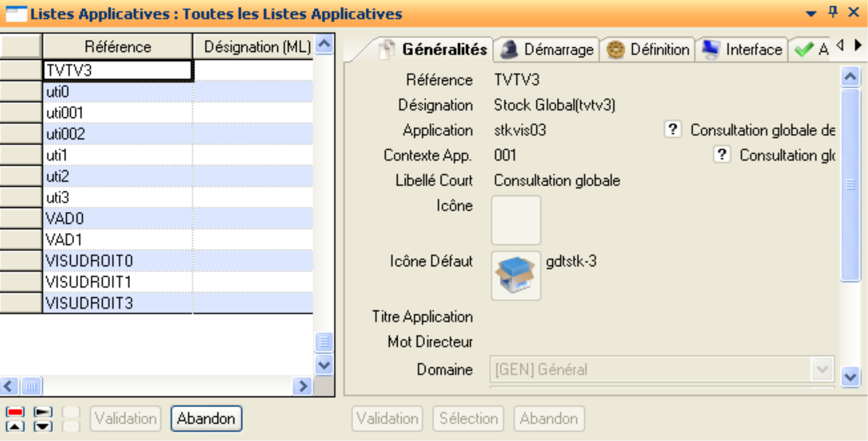Image resolution: width=868 pixels, height=441 pixels.
Task: Click the question mark icon beside stkvis03
Action: pyautogui.click(x=673, y=130)
